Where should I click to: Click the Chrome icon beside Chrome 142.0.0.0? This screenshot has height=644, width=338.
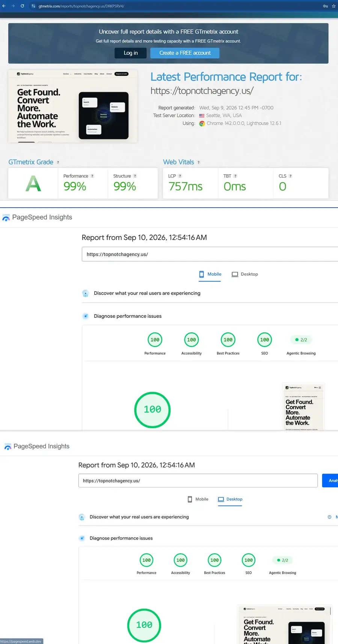[x=202, y=124]
